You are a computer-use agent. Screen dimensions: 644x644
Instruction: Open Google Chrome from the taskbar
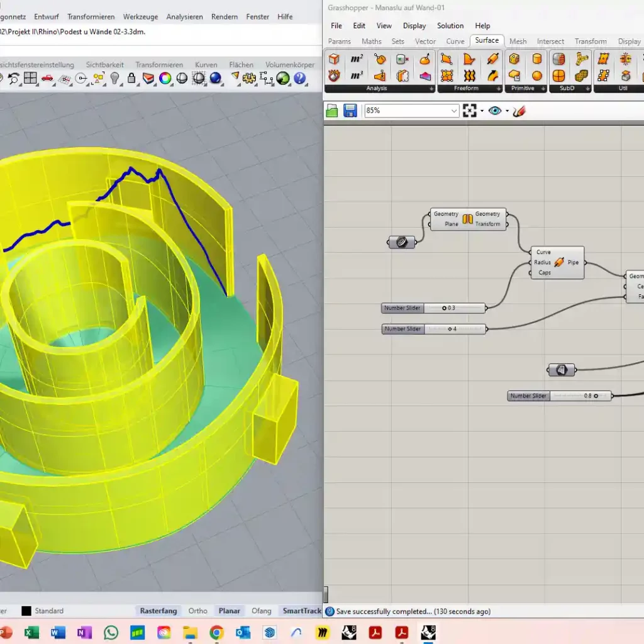pyautogui.click(x=216, y=632)
